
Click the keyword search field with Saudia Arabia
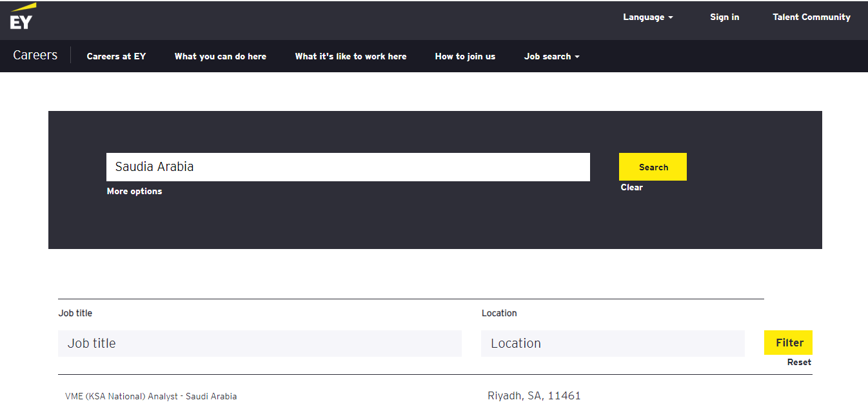[x=348, y=167]
